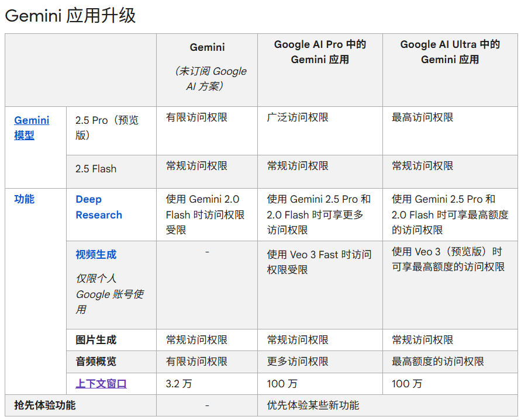528x420 pixels.
Task: Select "100 万" under the AI Ultra column
Action: point(407,383)
